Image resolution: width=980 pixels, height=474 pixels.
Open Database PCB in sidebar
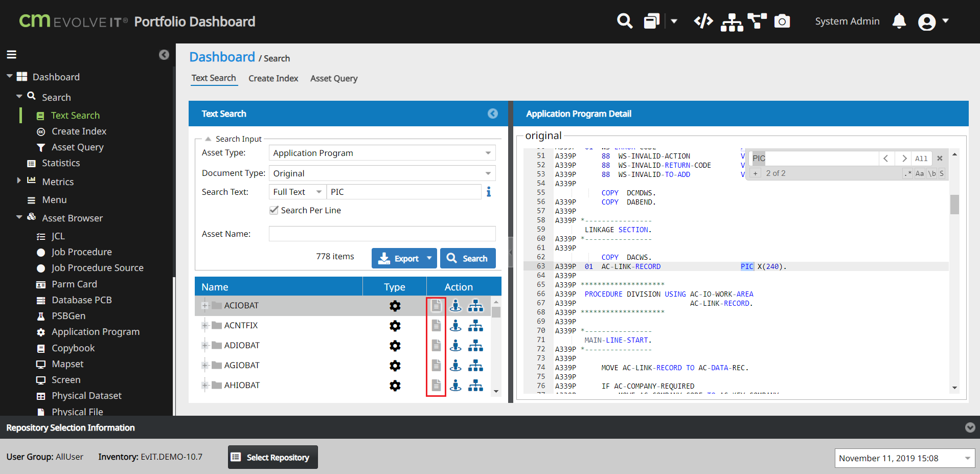pyautogui.click(x=81, y=300)
